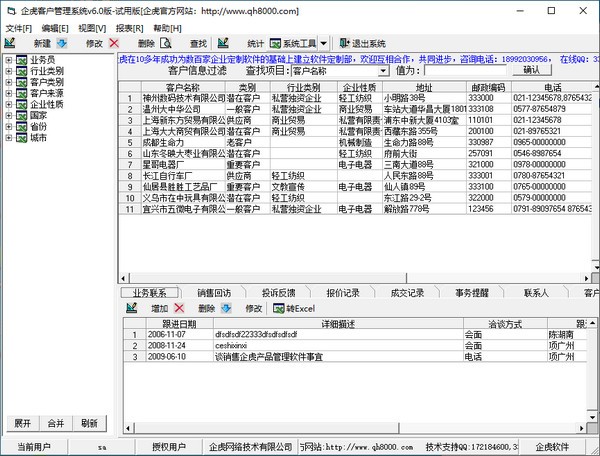
Task: Switch to the 联系人 tab
Action: [536, 293]
